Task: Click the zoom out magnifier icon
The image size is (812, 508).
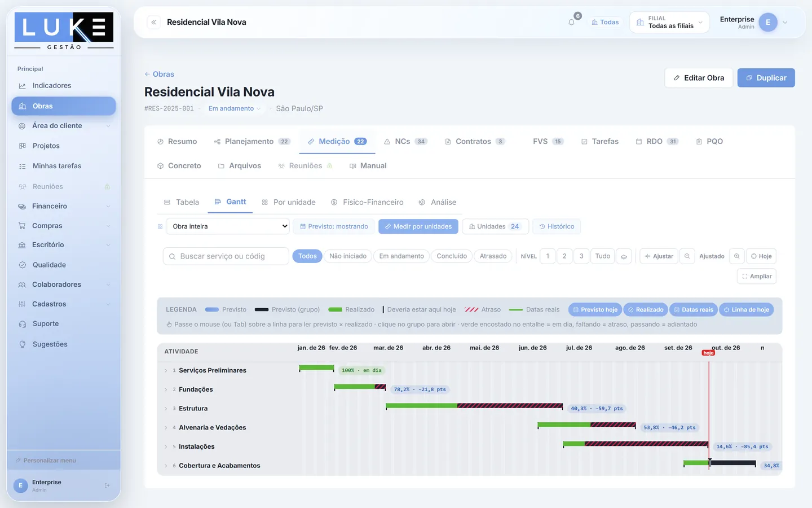Action: point(687,256)
